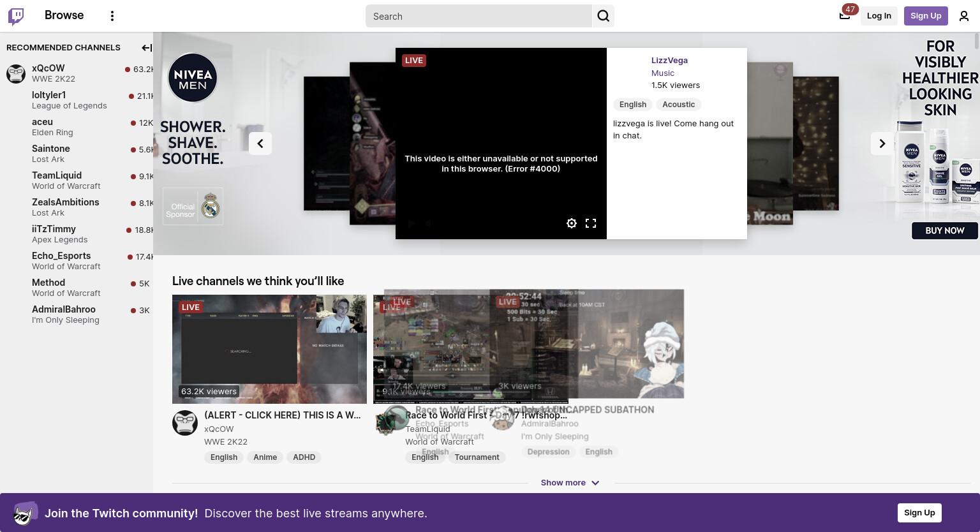Open the player settings gear
The image size is (980, 532).
(x=572, y=223)
